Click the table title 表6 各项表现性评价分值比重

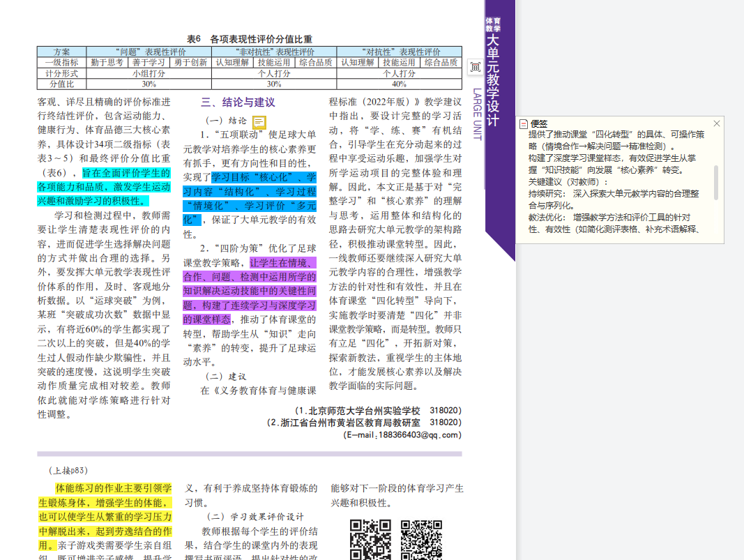pos(250,39)
